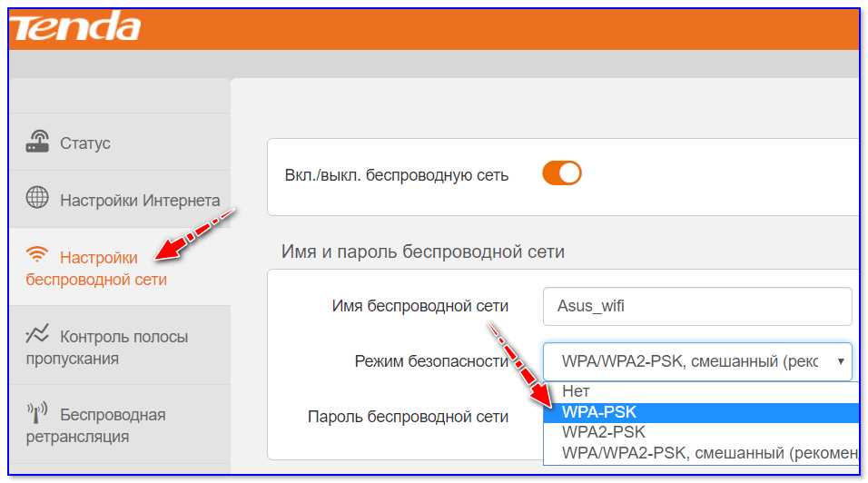Choose the WPA2-PSK option
868x483 pixels.
tap(701, 432)
